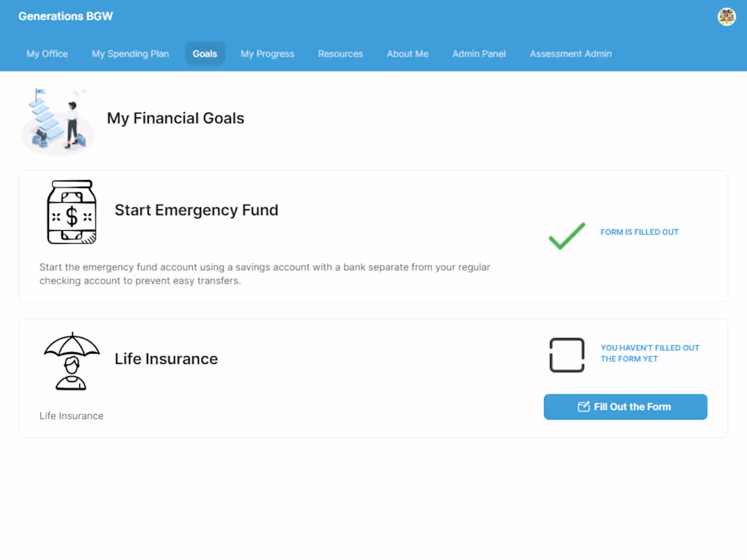Click the Fill Out the Form button
Image resolution: width=747 pixels, height=560 pixels.
tap(625, 407)
